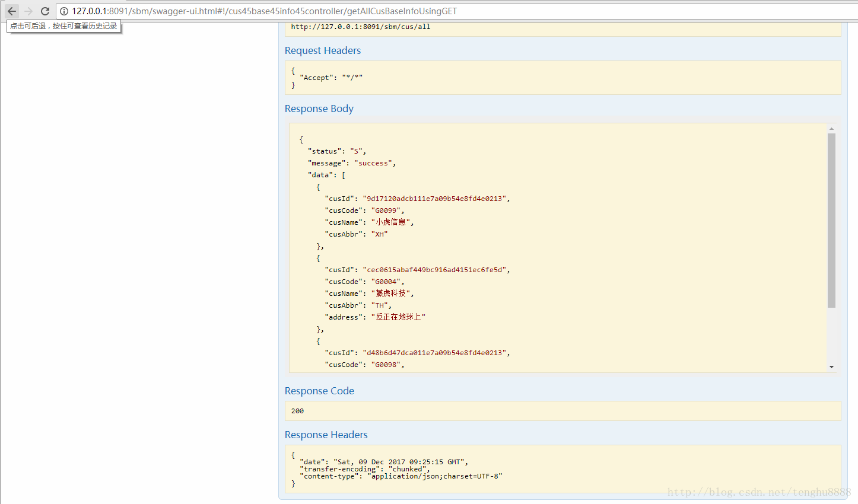Viewport: 858px width, 504px height.
Task: Click scrollbar up arrow in Response Body
Action: (x=831, y=129)
